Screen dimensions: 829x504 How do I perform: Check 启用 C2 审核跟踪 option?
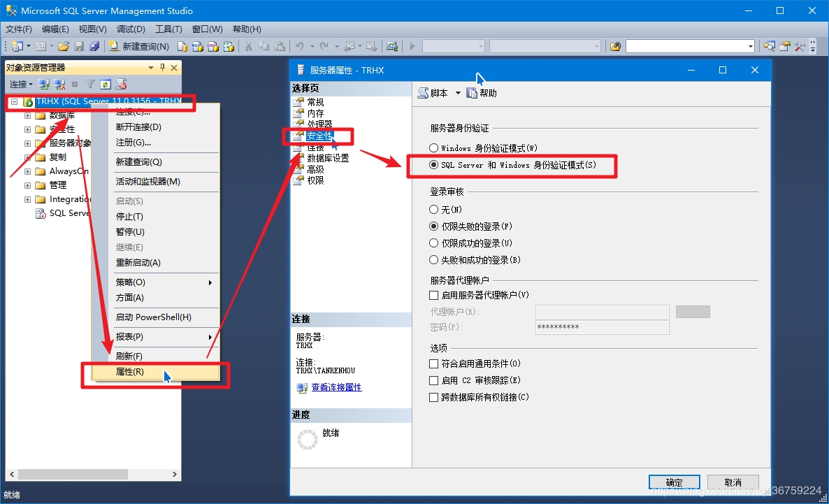[434, 381]
